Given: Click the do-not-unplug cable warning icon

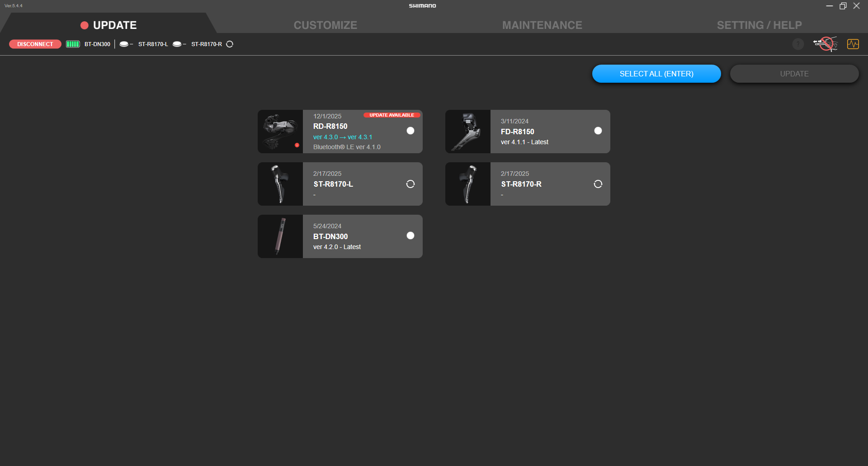Looking at the screenshot, I should click(x=825, y=44).
